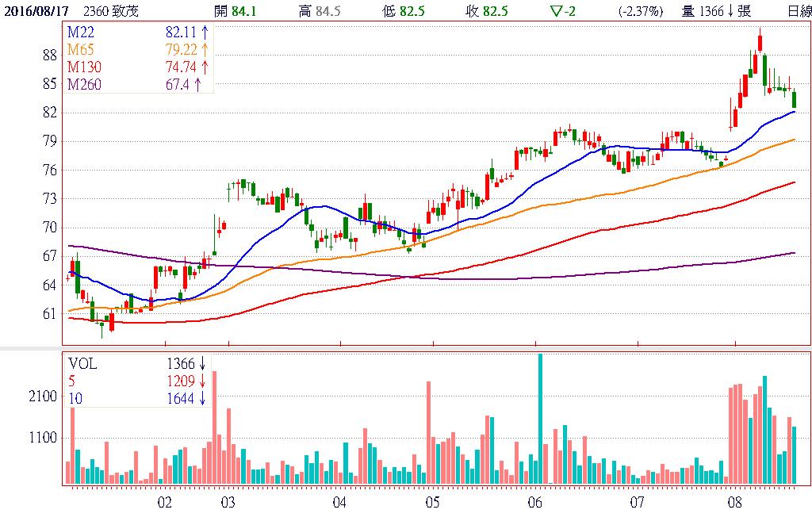Select the M260 purple legend entry
The width and height of the screenshot is (812, 525).
click(x=83, y=85)
